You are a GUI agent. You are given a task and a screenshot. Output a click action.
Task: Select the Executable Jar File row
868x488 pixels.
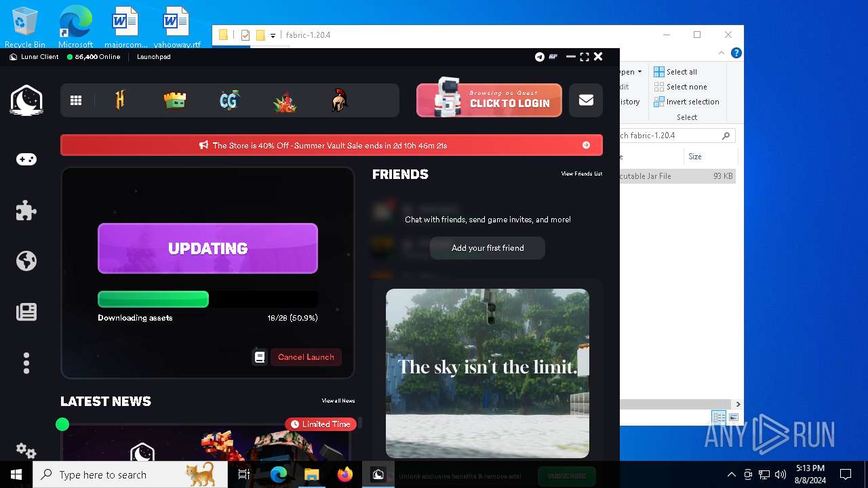point(677,176)
